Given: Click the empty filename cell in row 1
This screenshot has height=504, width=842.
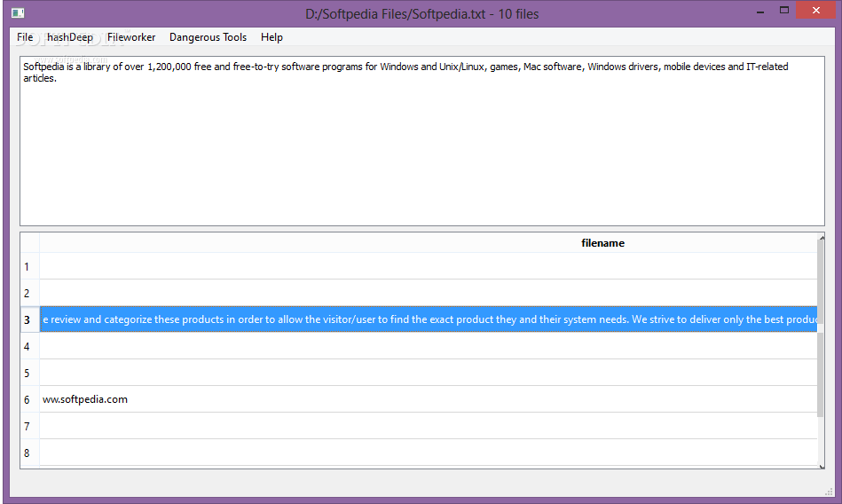Looking at the screenshot, I should tap(429, 266).
